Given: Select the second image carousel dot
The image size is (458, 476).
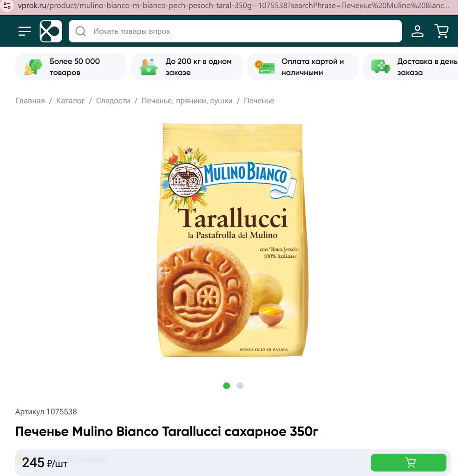Looking at the screenshot, I should point(240,385).
